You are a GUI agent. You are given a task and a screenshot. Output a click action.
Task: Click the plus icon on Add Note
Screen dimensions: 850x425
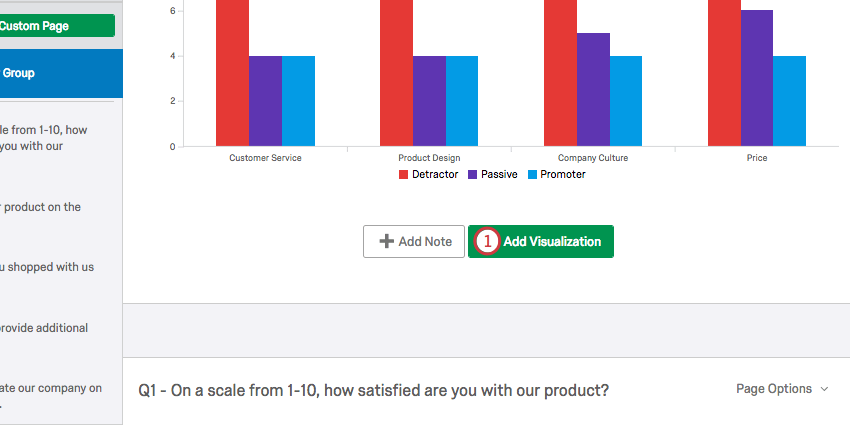(386, 242)
